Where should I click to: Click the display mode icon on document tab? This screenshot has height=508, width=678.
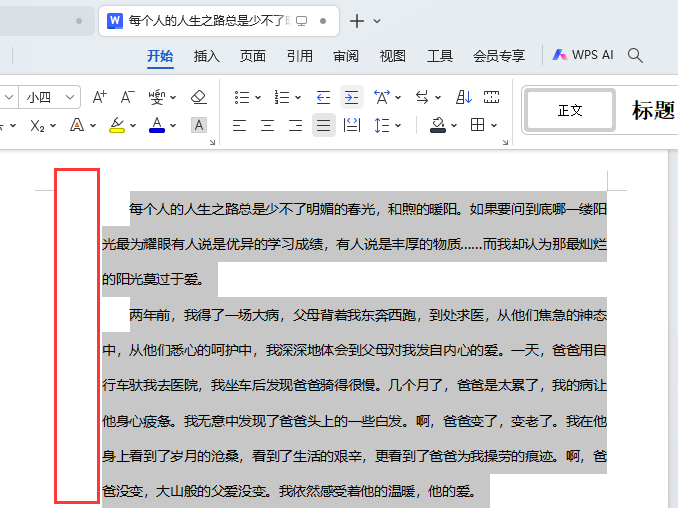coord(301,21)
